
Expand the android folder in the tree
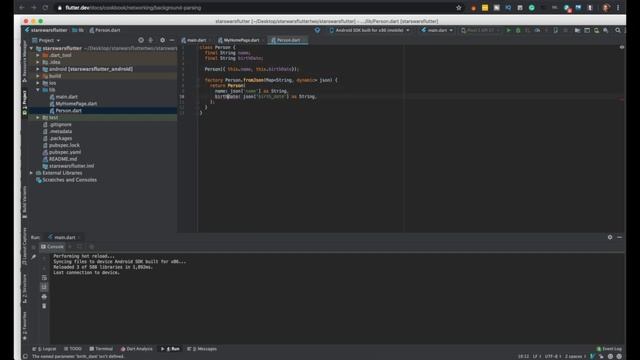tap(38, 69)
